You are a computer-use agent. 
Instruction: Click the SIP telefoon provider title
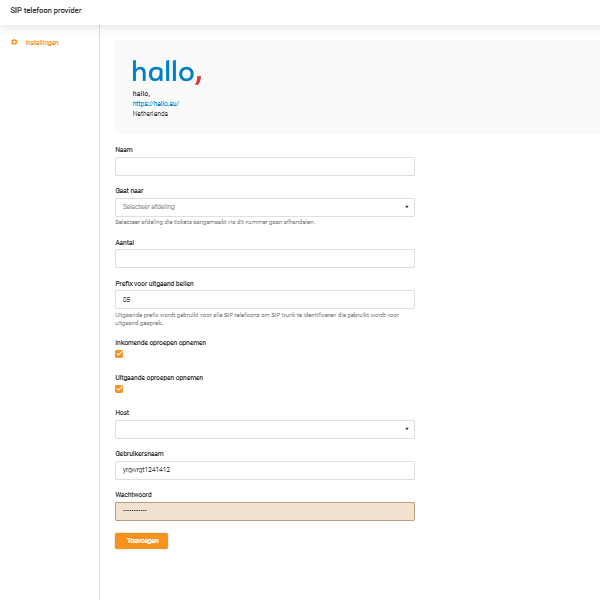point(46,10)
